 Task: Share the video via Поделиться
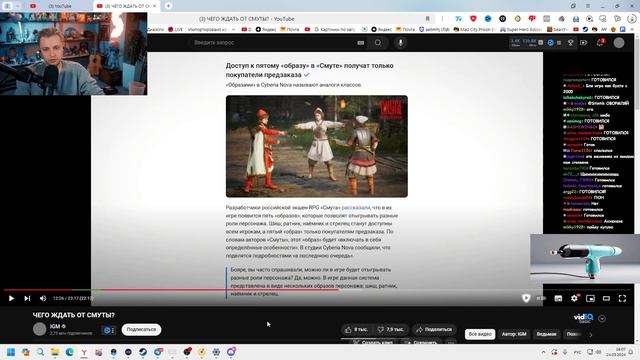click(434, 329)
